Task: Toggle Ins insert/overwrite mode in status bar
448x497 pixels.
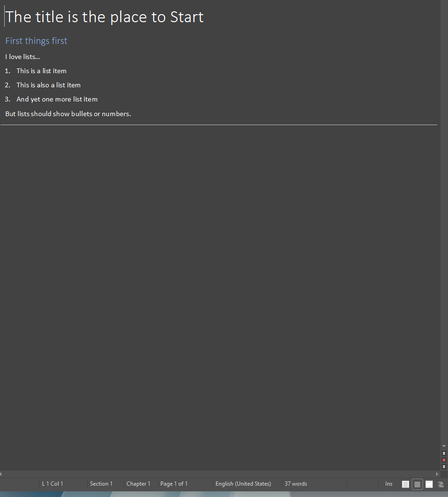Action: coord(389,484)
